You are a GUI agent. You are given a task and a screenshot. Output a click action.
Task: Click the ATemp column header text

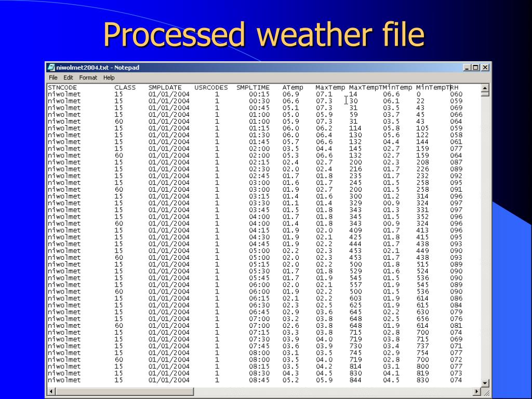tap(293, 87)
